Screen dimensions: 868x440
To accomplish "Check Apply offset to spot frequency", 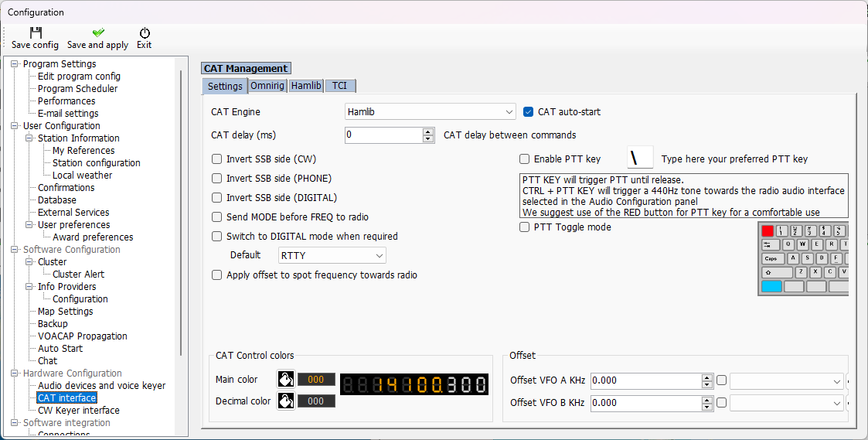I will 217,275.
